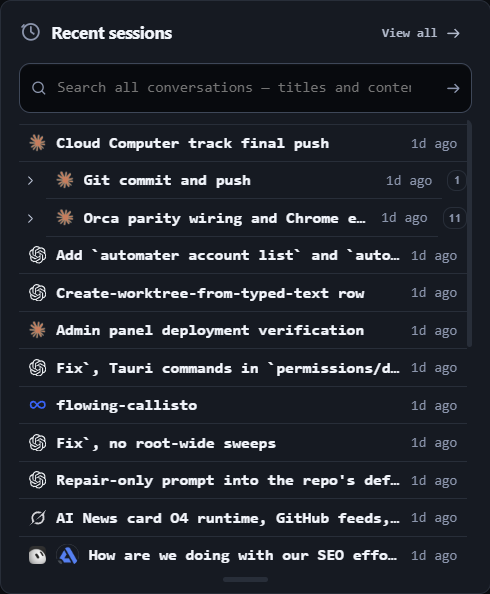Expand the Git commit and push session
Screen dimensions: 490x594
point(30,180)
